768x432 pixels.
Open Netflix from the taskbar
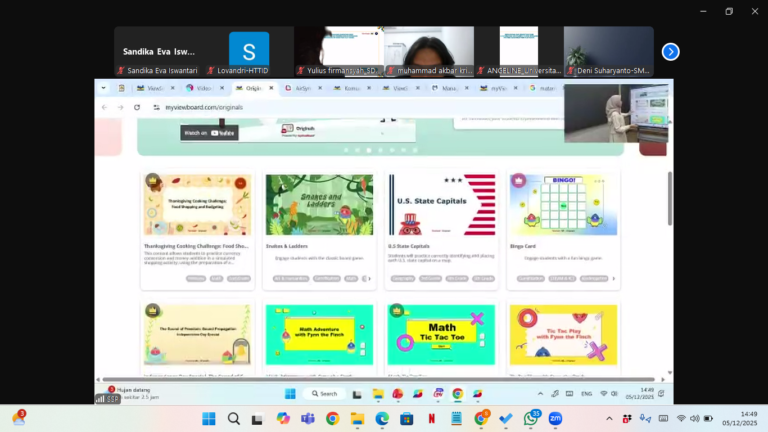click(x=432, y=418)
